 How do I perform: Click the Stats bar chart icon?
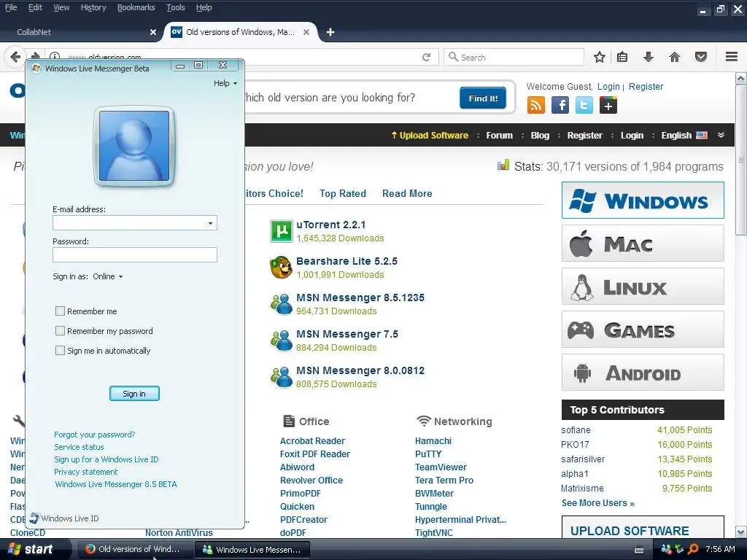(503, 166)
